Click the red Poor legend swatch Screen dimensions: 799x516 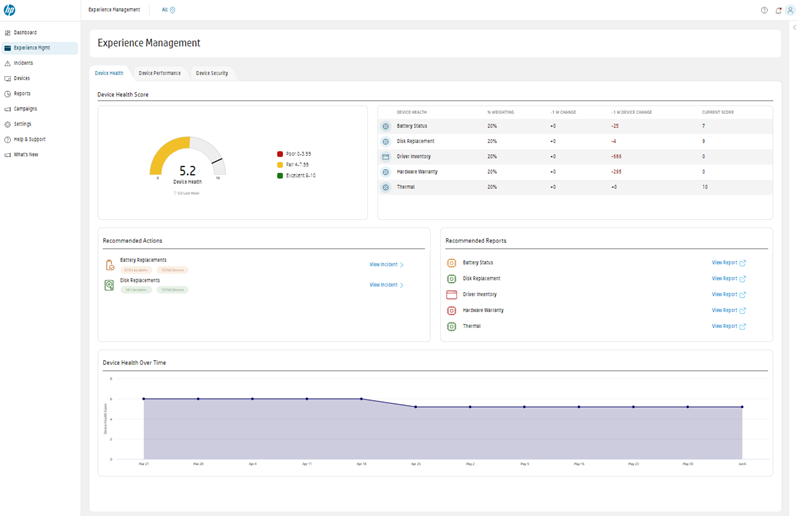pos(279,154)
